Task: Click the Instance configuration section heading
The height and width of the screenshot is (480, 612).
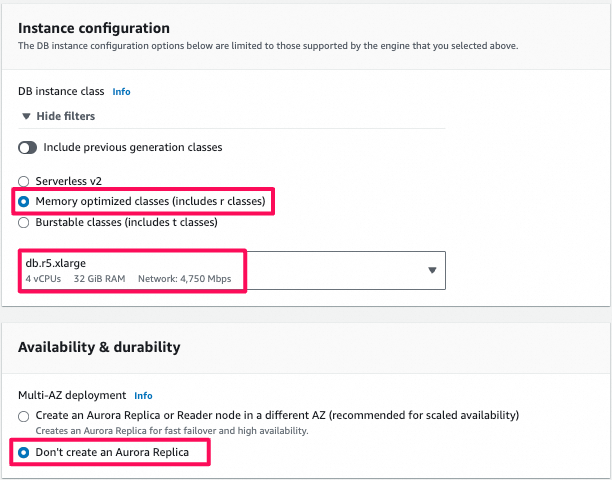Action: click(x=94, y=28)
